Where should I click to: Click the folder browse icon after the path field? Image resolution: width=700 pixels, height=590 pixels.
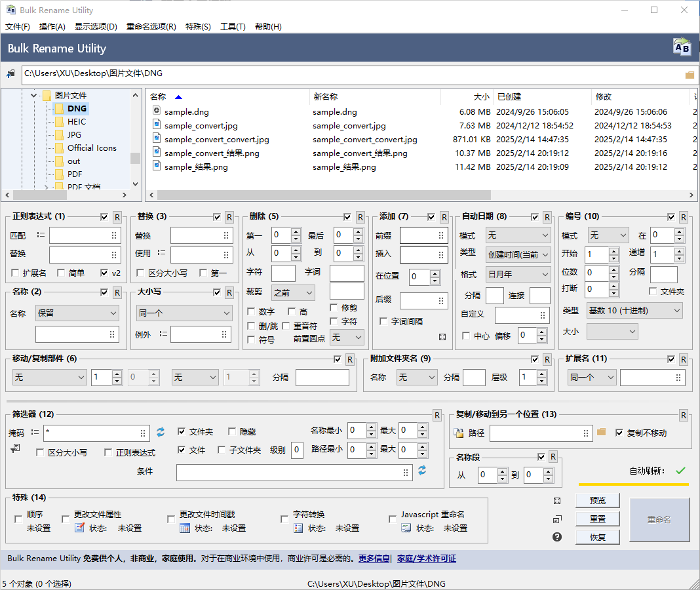[x=689, y=74]
